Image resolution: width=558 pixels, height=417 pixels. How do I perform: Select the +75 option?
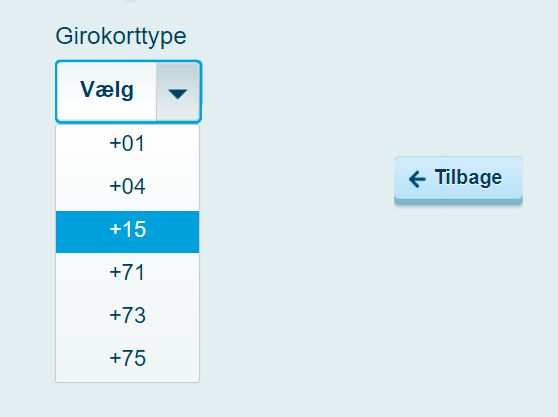click(127, 360)
